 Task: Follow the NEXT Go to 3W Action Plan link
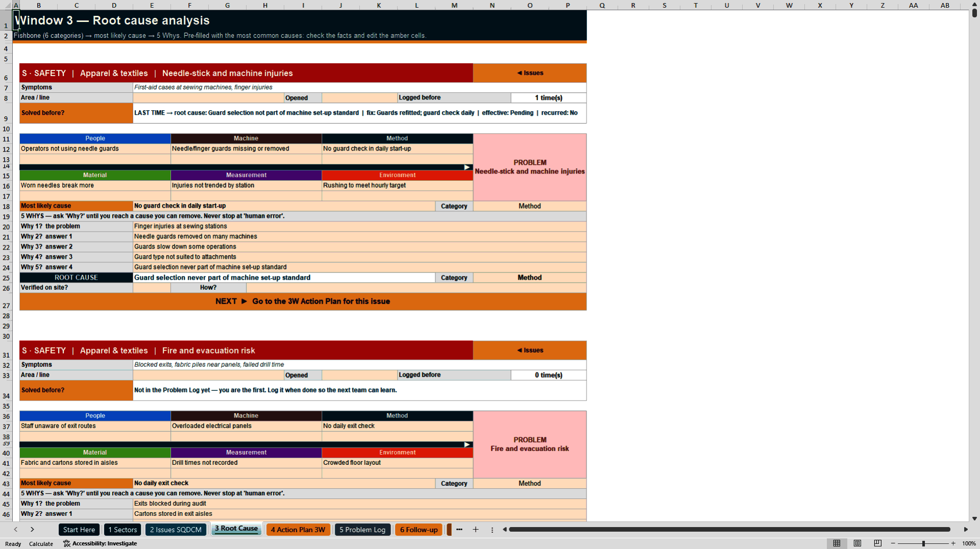tap(303, 302)
